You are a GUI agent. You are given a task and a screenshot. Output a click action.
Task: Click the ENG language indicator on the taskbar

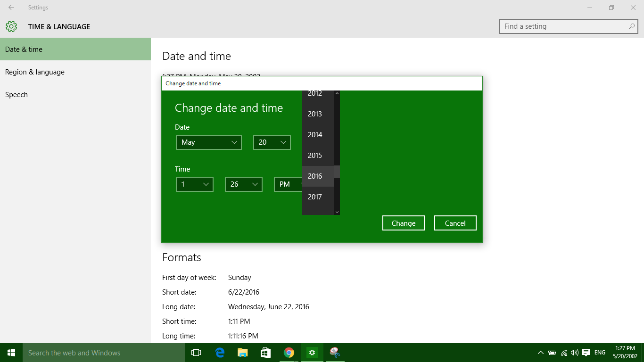click(x=599, y=353)
